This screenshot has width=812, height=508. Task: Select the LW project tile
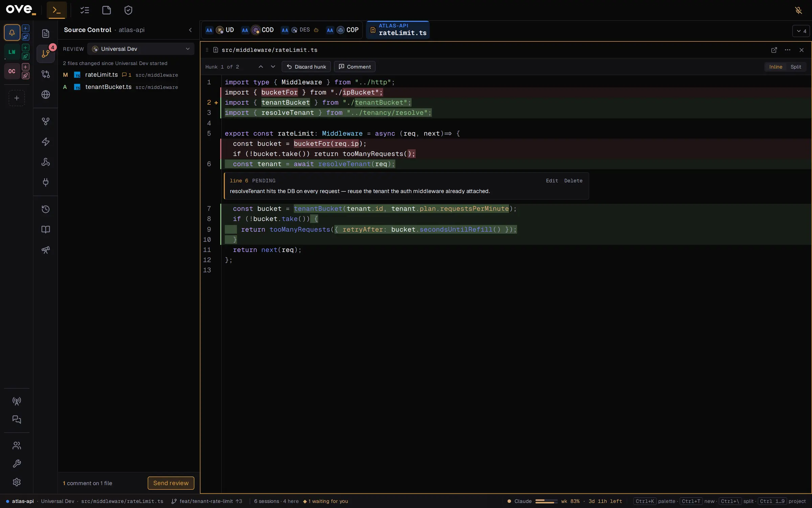coord(12,52)
